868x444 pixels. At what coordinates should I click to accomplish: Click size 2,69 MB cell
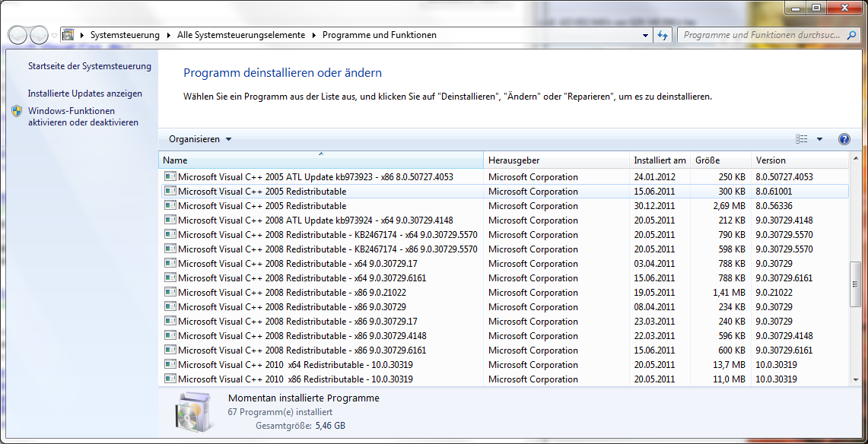coord(728,206)
